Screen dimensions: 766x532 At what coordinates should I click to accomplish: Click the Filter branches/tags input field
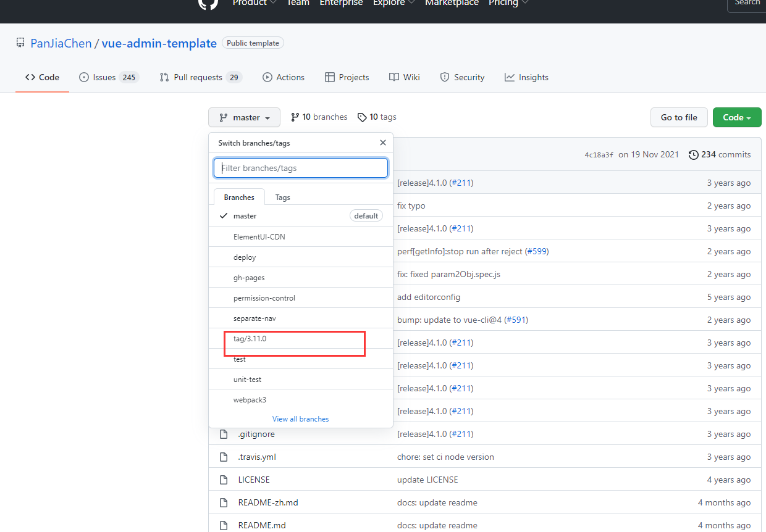(x=300, y=167)
